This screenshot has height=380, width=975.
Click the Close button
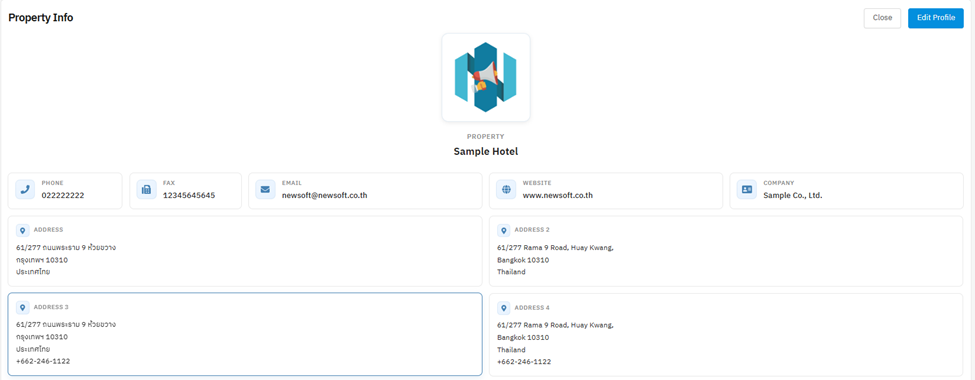coord(882,18)
